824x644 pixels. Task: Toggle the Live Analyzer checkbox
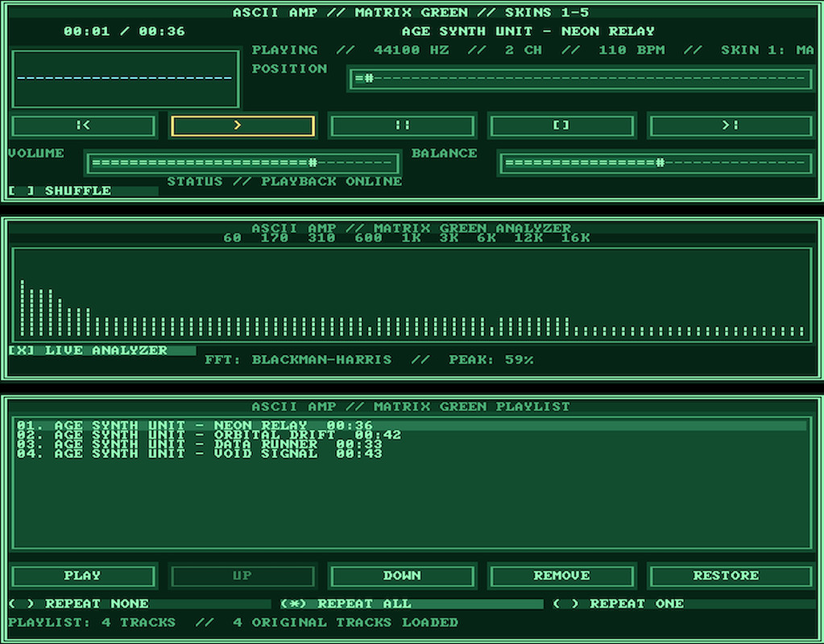coord(102,350)
